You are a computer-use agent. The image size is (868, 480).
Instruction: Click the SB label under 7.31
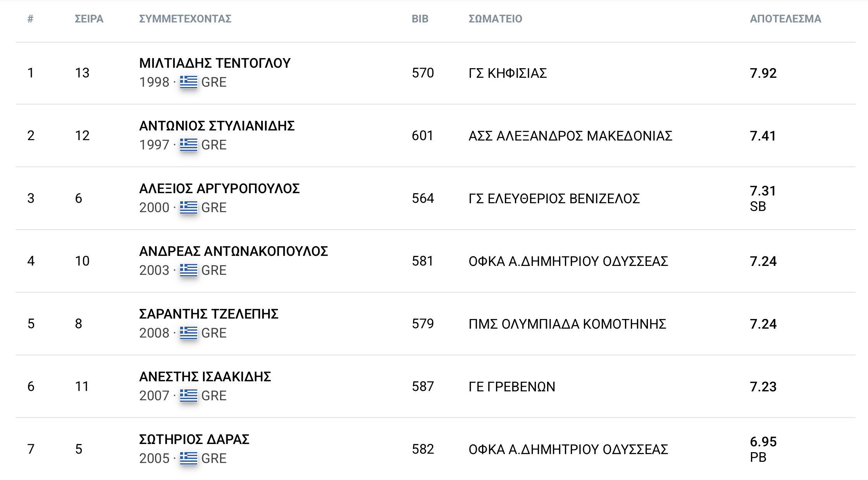(x=758, y=206)
